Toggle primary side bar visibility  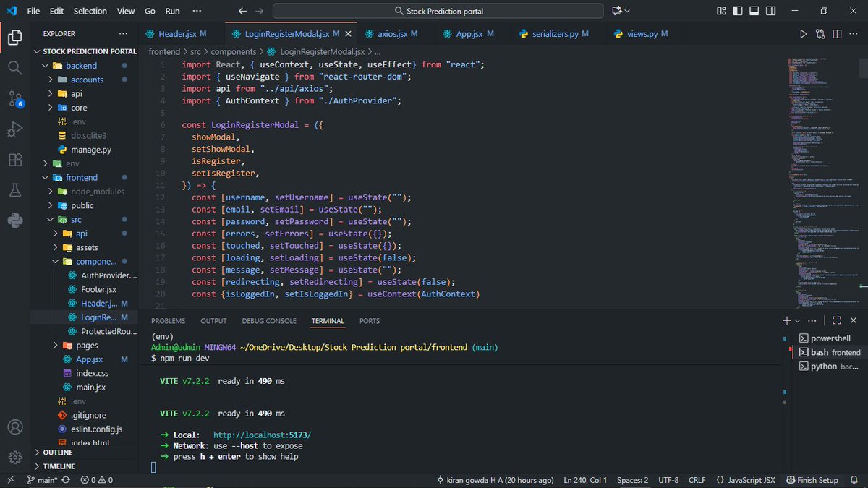(738, 11)
